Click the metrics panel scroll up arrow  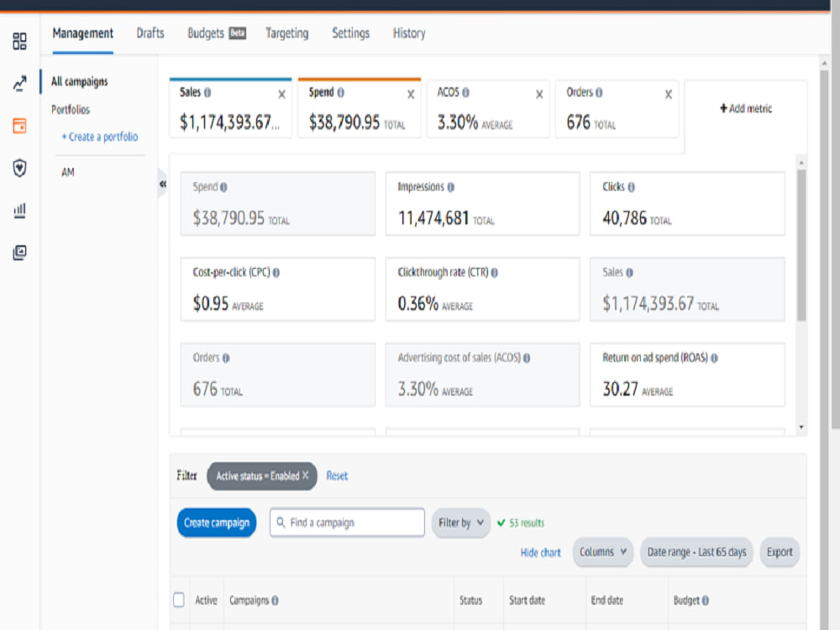pyautogui.click(x=801, y=162)
